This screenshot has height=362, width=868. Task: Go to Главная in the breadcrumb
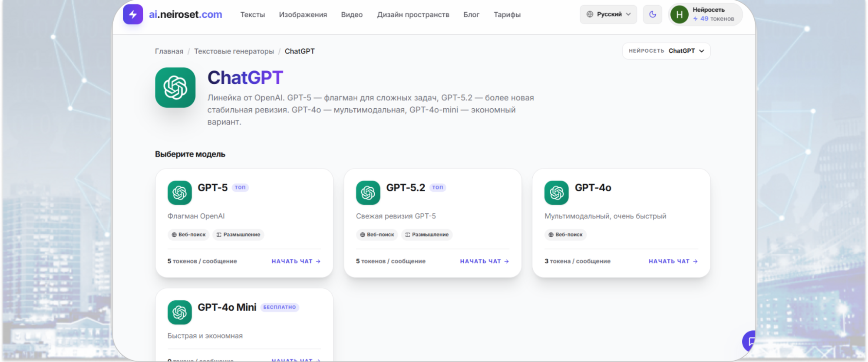[169, 51]
